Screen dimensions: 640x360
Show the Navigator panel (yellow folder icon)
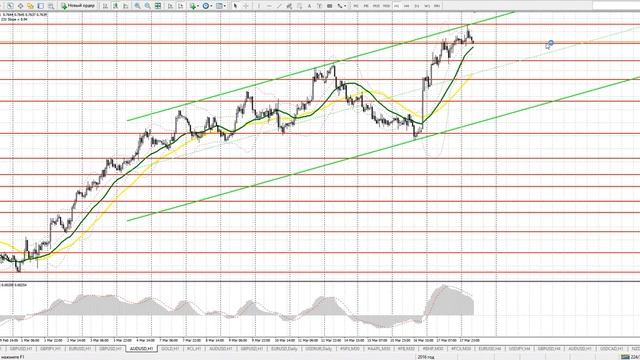30,6
